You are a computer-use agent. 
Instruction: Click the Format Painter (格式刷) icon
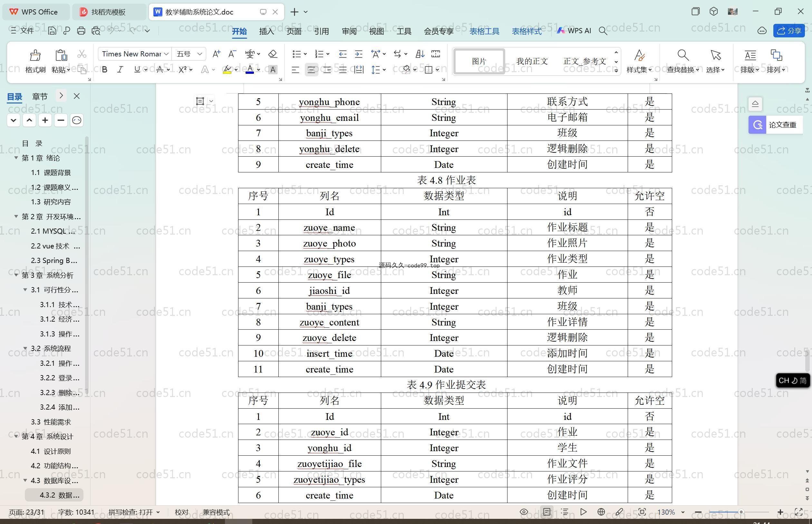click(x=35, y=55)
